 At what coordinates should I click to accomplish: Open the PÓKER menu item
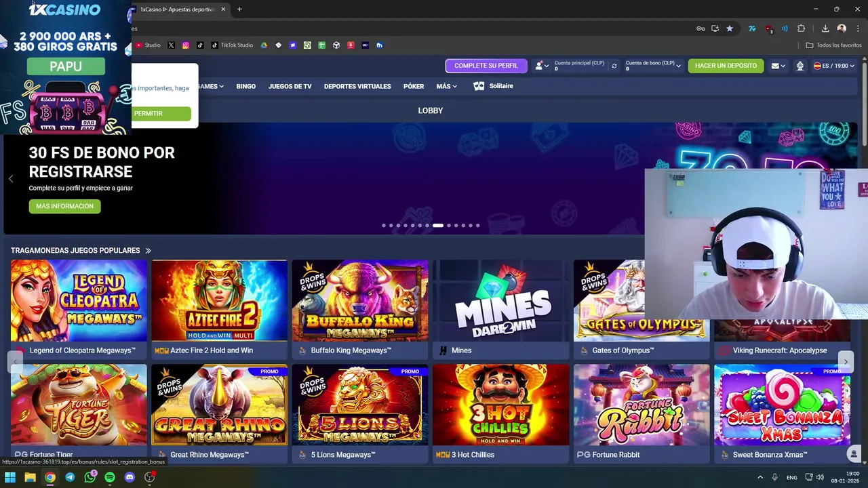click(414, 86)
